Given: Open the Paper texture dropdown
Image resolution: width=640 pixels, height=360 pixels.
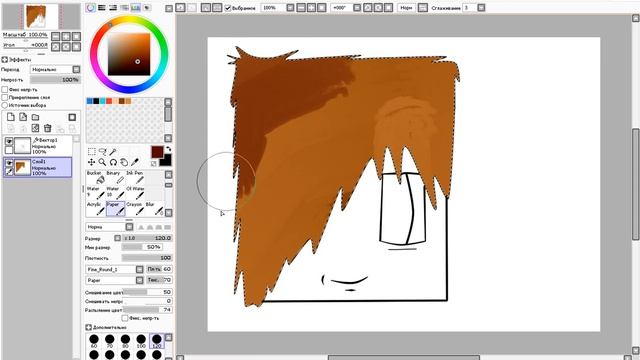Looking at the screenshot, I should 139,280.
